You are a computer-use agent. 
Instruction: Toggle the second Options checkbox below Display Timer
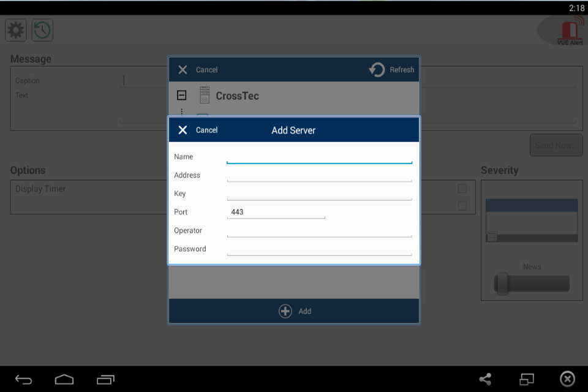point(462,206)
